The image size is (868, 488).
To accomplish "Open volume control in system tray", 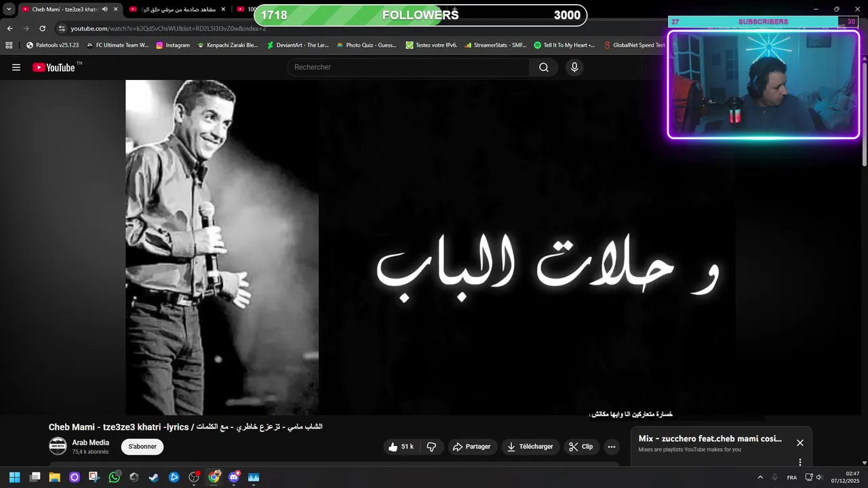I will [819, 477].
